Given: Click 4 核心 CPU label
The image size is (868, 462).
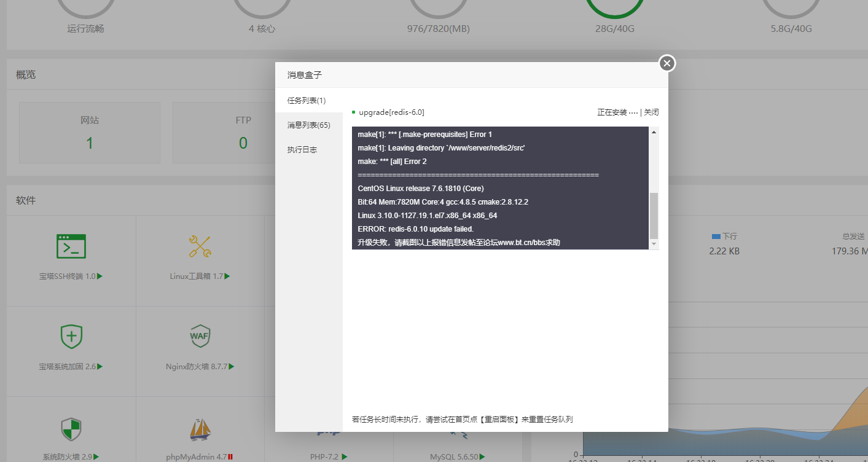Looking at the screenshot, I should [262, 29].
